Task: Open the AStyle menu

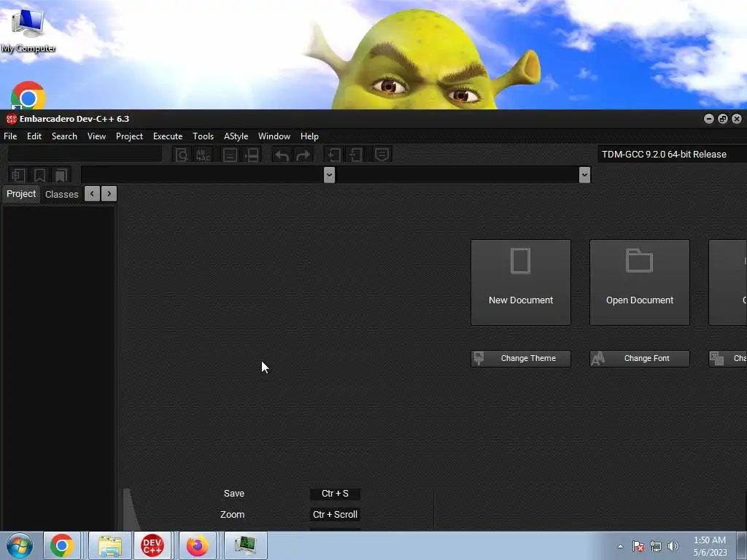Action: click(236, 136)
